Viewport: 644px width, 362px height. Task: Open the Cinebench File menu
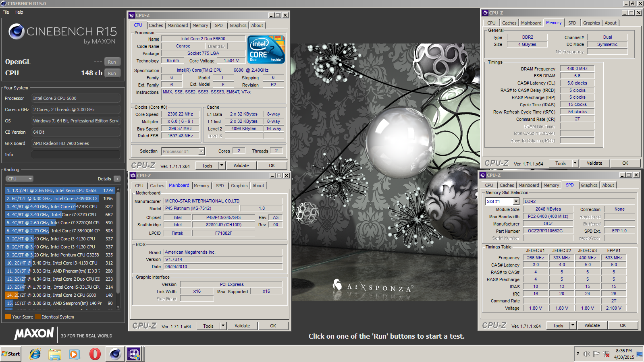(x=6, y=12)
